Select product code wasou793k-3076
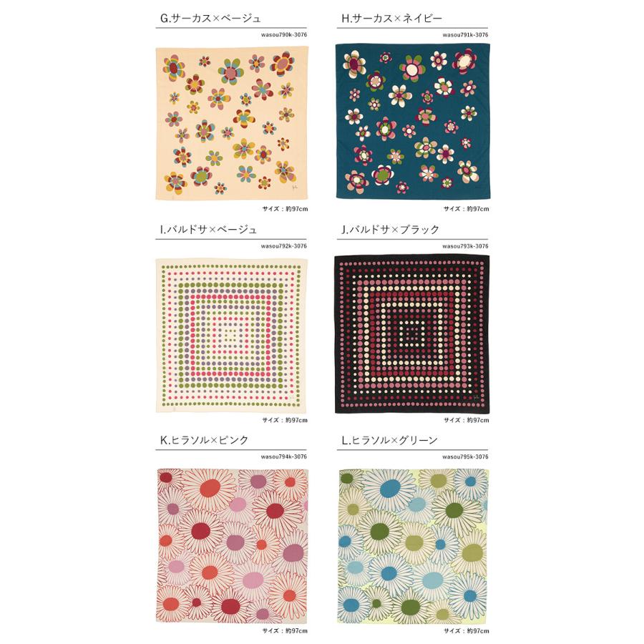This screenshot has width=644, height=644. tap(465, 246)
